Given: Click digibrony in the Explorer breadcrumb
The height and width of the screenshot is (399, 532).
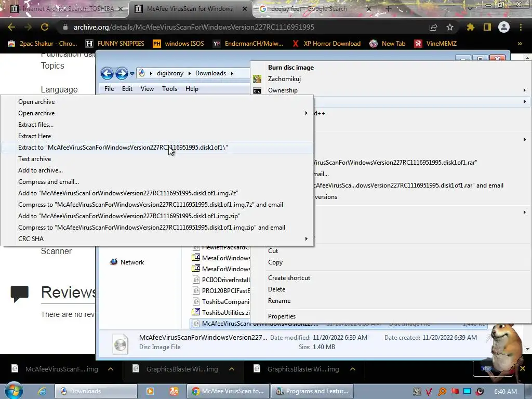Looking at the screenshot, I should (170, 73).
